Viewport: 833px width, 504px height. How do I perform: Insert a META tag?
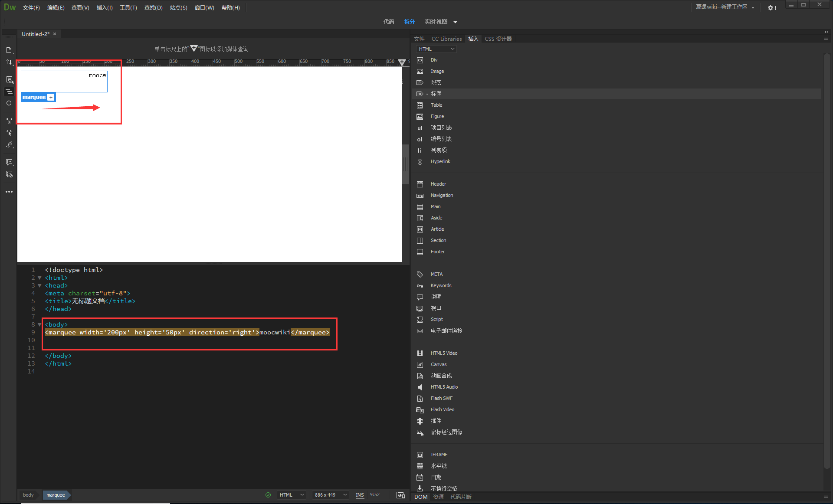[x=436, y=274]
